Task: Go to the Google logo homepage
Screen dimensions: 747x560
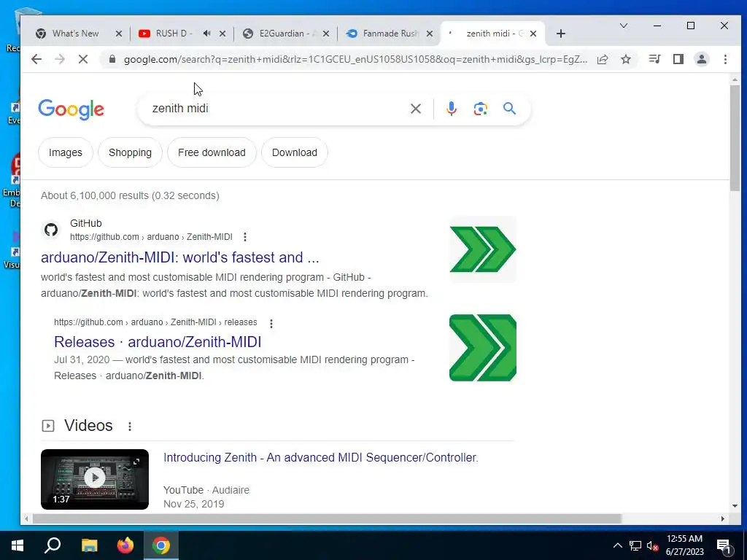Action: click(x=71, y=109)
